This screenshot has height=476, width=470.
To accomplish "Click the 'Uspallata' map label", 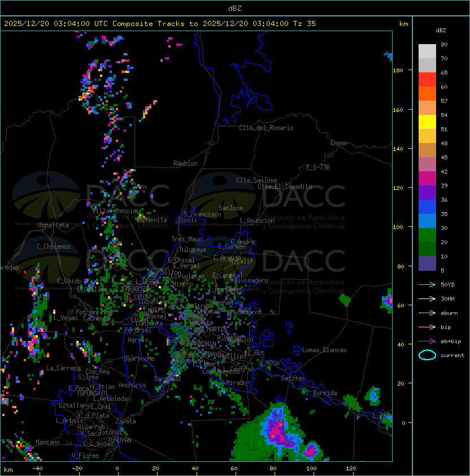I will click(53, 225).
